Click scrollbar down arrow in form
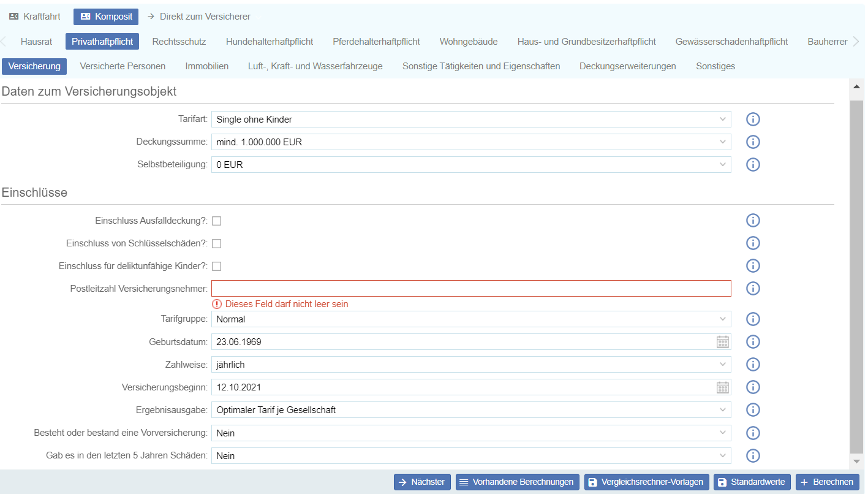The image size is (868, 494). point(856,461)
